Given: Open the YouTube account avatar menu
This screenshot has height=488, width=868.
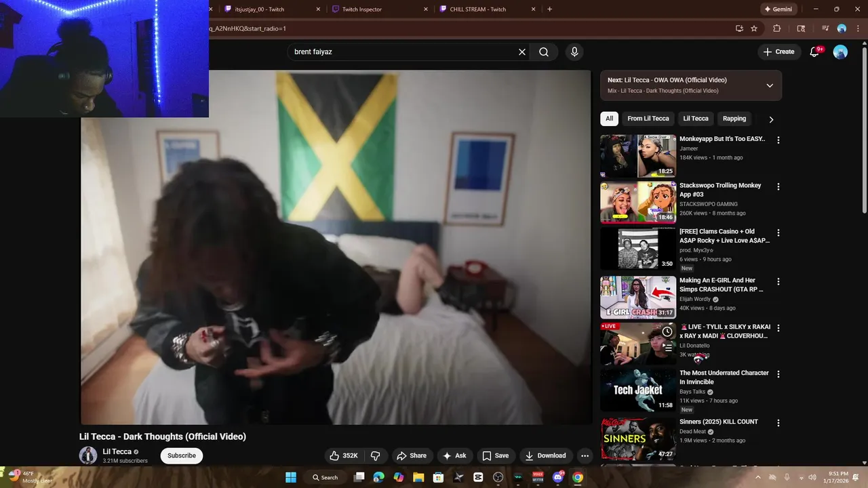Looking at the screenshot, I should click(x=840, y=52).
